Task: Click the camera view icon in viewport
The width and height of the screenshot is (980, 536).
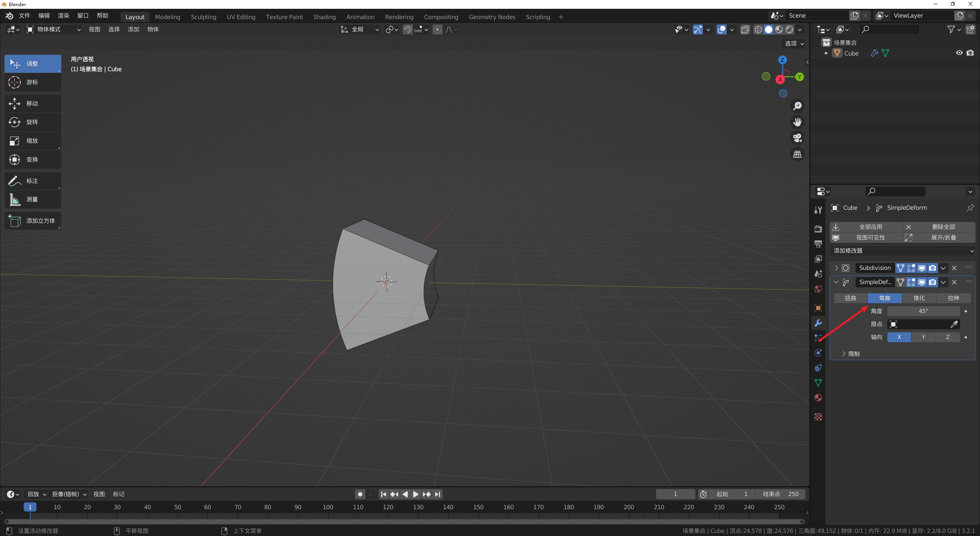Action: (x=797, y=138)
